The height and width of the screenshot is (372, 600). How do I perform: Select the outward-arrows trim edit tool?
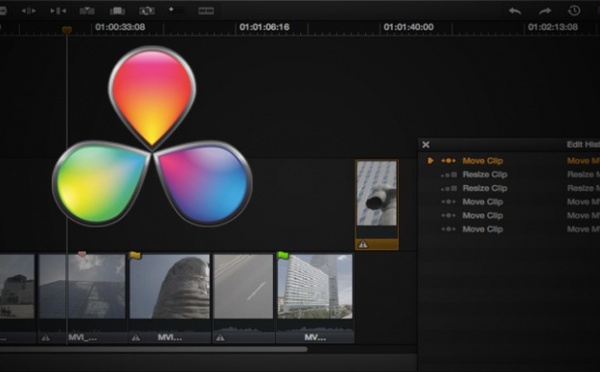pyautogui.click(x=29, y=11)
